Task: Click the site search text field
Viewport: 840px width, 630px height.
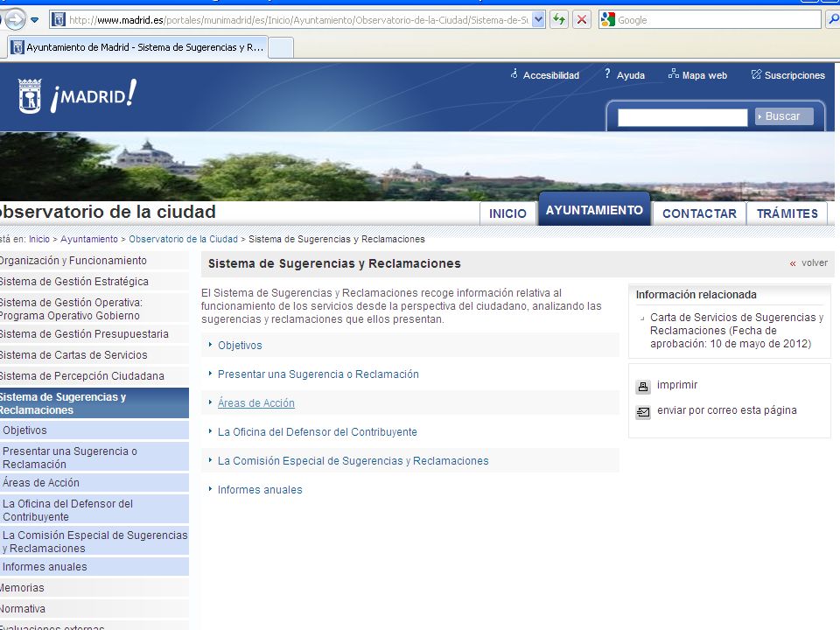Action: [682, 117]
